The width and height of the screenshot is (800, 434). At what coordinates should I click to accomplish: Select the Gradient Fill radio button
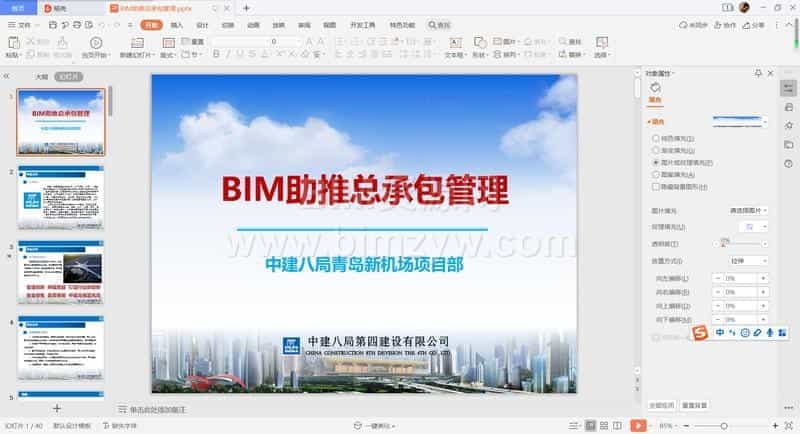pos(656,150)
